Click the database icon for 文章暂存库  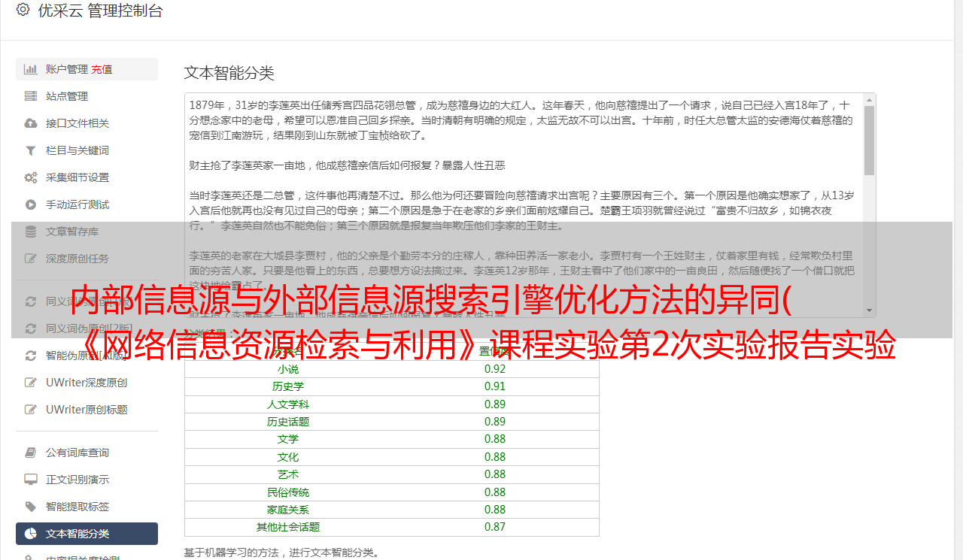click(x=30, y=232)
